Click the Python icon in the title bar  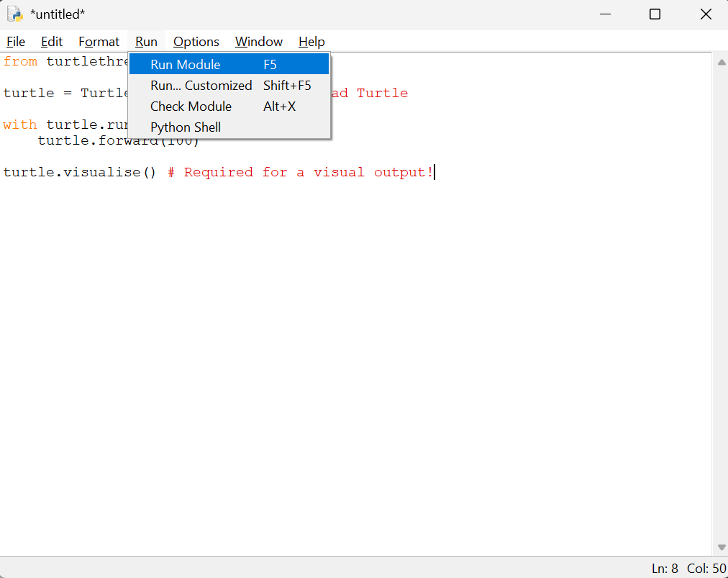[x=15, y=14]
